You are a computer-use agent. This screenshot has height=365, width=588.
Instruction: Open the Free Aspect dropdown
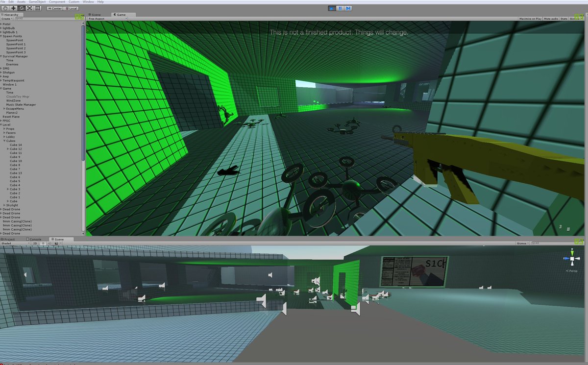click(107, 19)
